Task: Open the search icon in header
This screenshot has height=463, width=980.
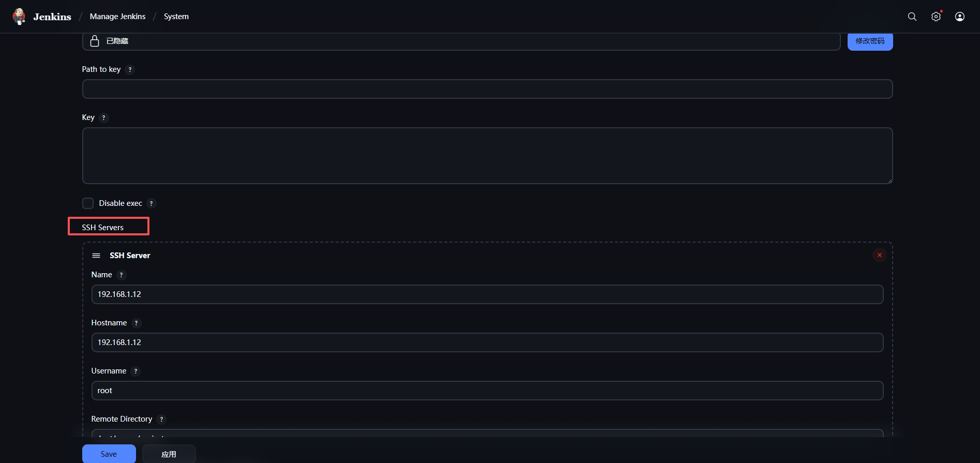Action: pos(912,17)
